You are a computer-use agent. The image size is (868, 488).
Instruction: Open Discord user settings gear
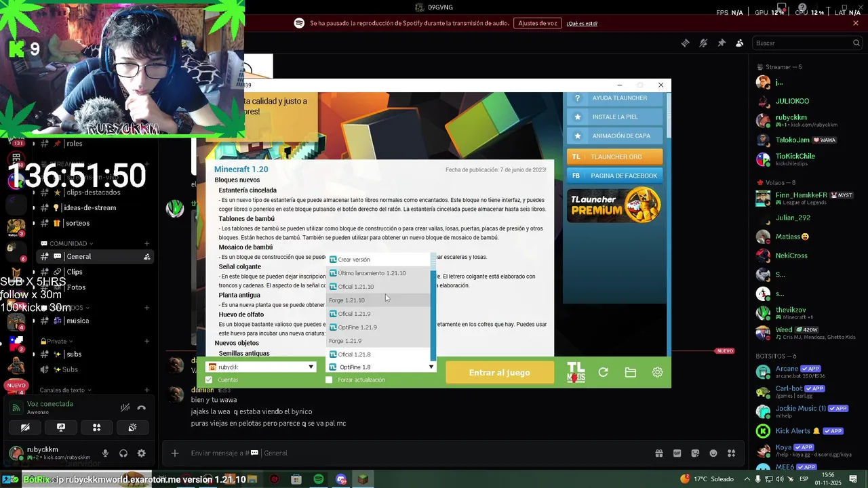(141, 453)
